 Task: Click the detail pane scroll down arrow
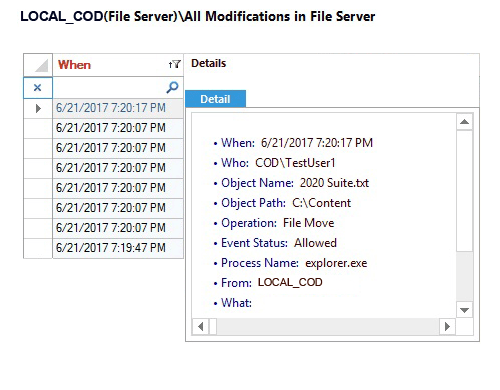[464, 310]
